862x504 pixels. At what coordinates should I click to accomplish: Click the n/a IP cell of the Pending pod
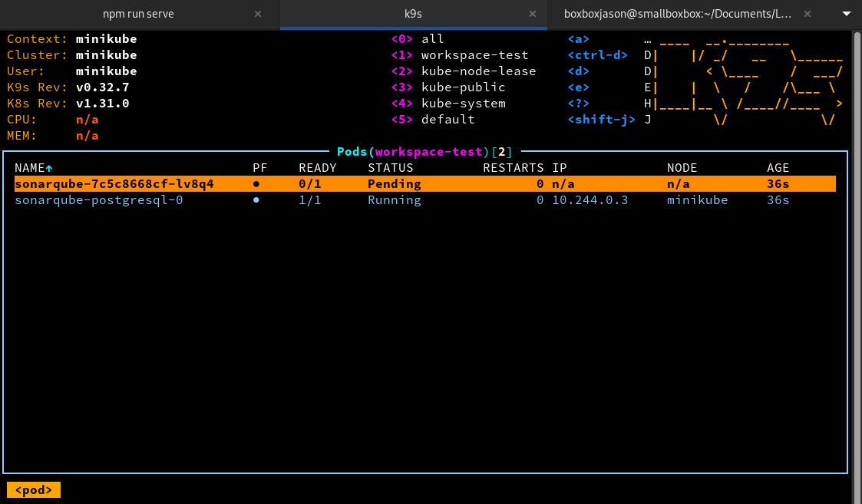tap(563, 183)
